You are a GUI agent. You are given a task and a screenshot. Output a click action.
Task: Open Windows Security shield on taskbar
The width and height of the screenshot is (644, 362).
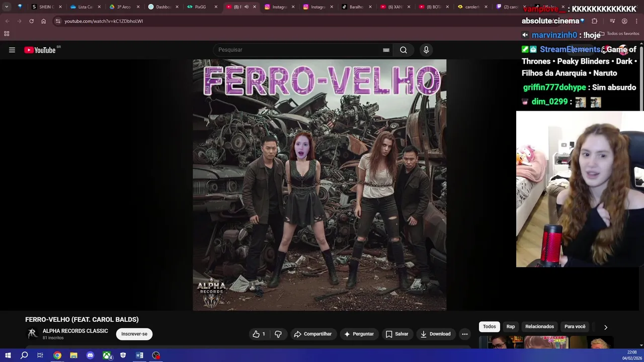coord(123,355)
